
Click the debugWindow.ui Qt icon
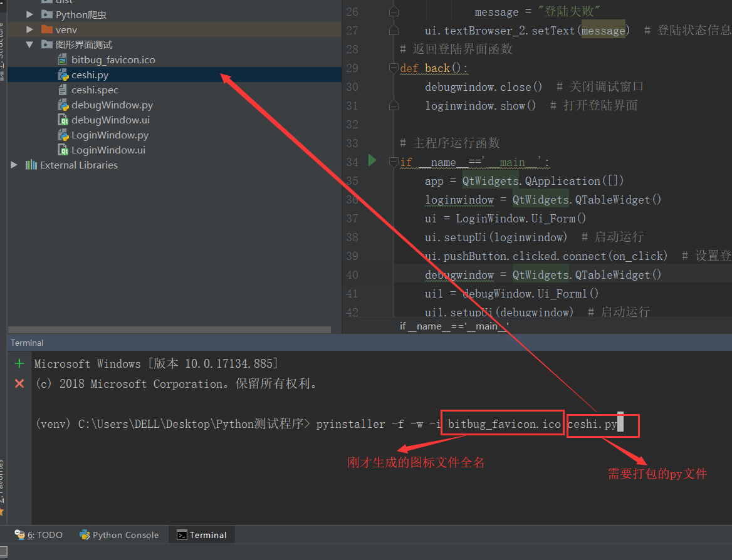click(x=63, y=120)
